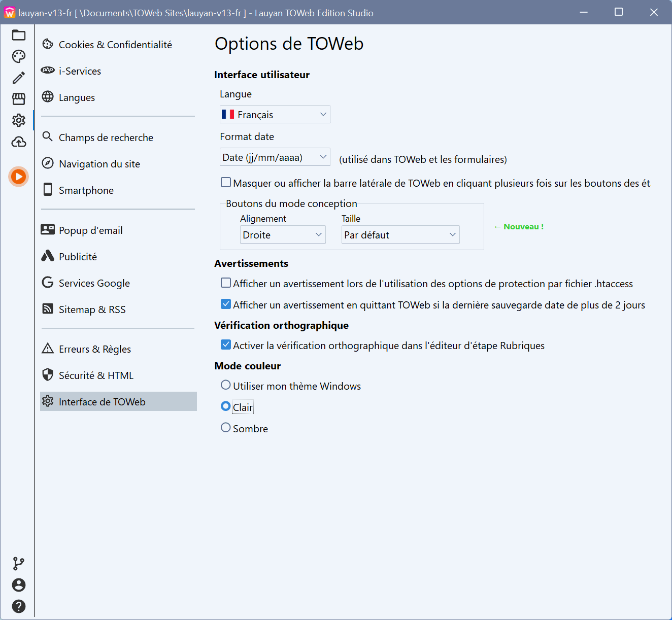Open the Langue dropdown showing Français
Screen dimensions: 672x620
[275, 114]
